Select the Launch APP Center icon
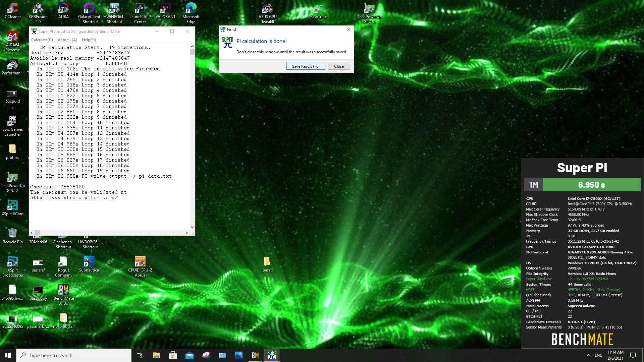 point(140,13)
